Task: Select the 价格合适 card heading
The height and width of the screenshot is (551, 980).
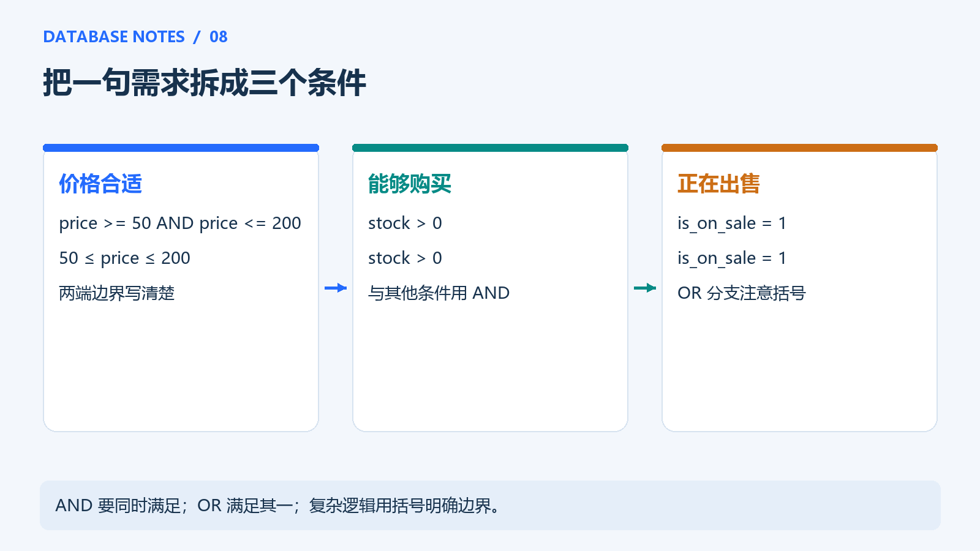Action: coord(100,184)
